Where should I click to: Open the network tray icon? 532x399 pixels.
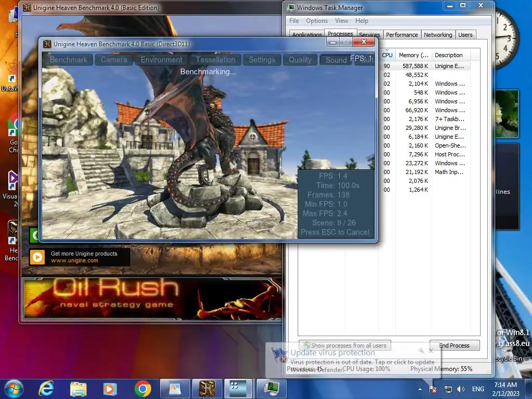coord(448,389)
